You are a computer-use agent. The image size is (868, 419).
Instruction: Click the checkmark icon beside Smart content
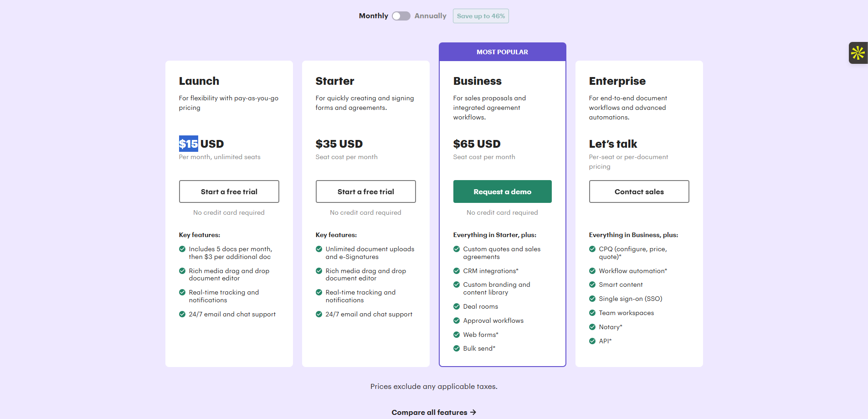tap(592, 285)
